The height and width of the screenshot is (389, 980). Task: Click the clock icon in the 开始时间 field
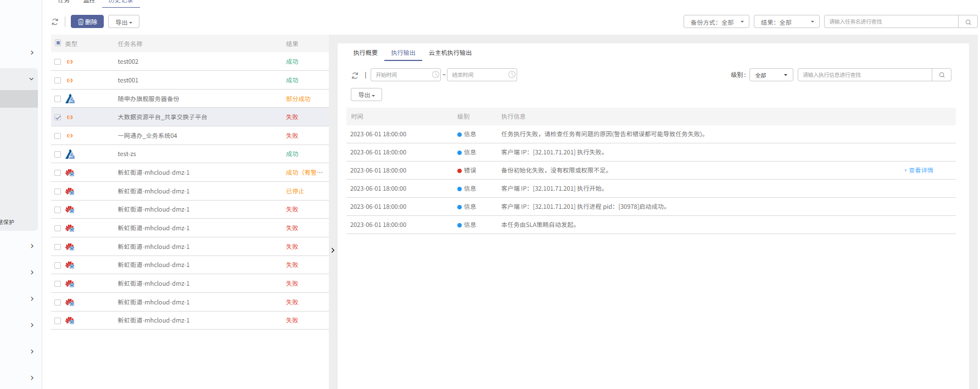435,75
